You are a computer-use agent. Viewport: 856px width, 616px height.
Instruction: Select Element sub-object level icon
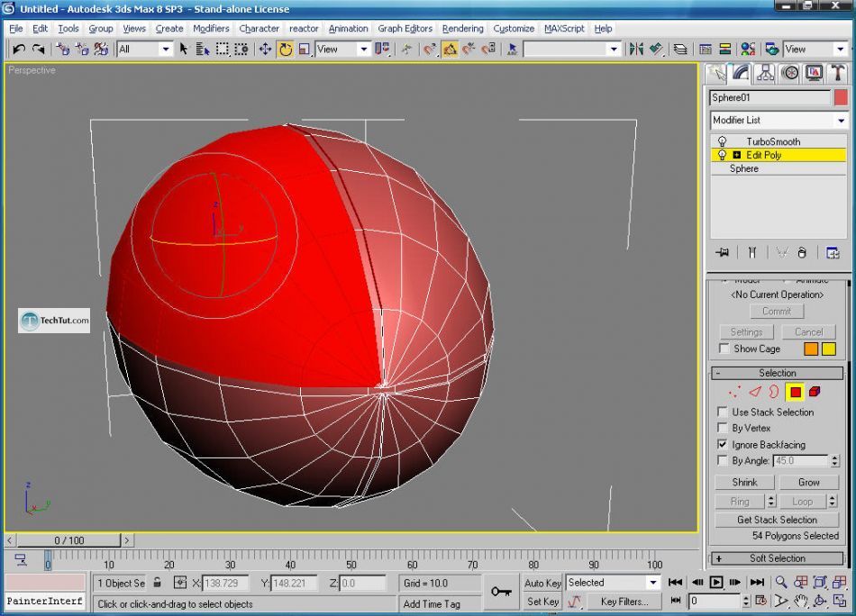814,392
